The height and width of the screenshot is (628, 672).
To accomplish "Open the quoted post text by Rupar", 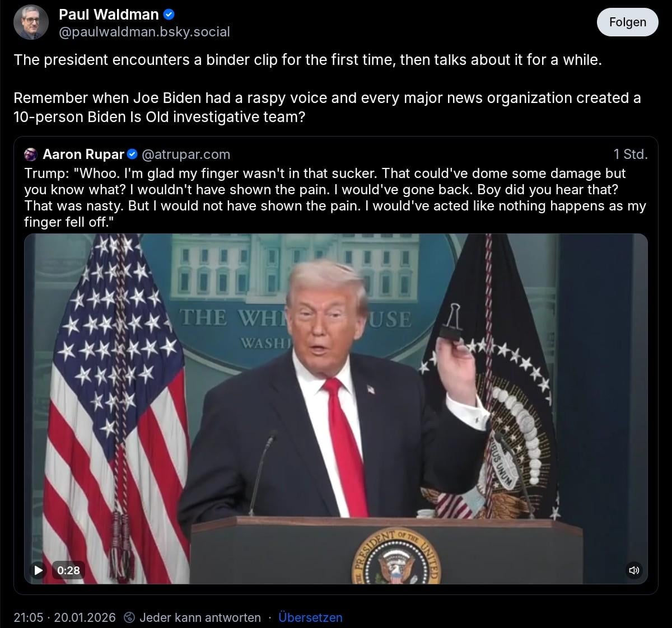I will (x=335, y=198).
